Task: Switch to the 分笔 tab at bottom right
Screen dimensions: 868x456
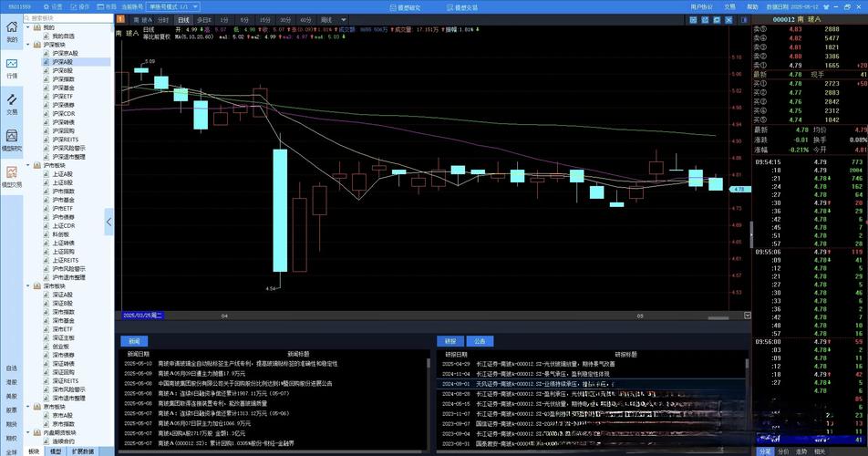Action: coord(764,451)
